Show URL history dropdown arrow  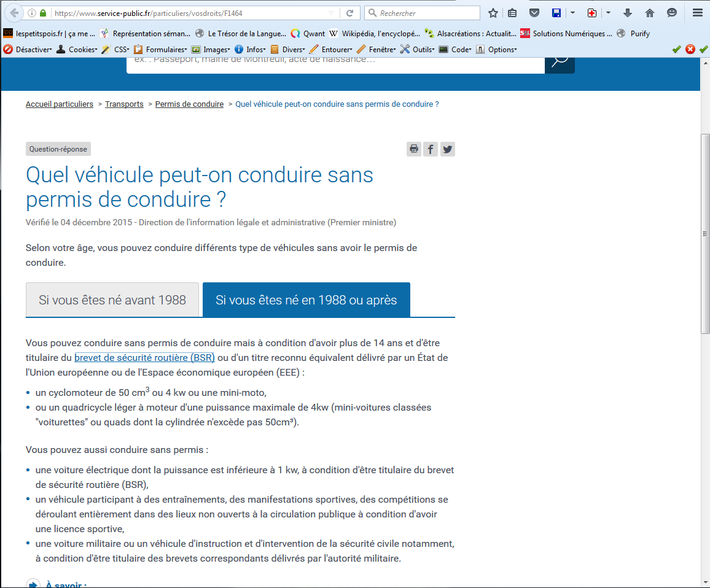(x=332, y=13)
